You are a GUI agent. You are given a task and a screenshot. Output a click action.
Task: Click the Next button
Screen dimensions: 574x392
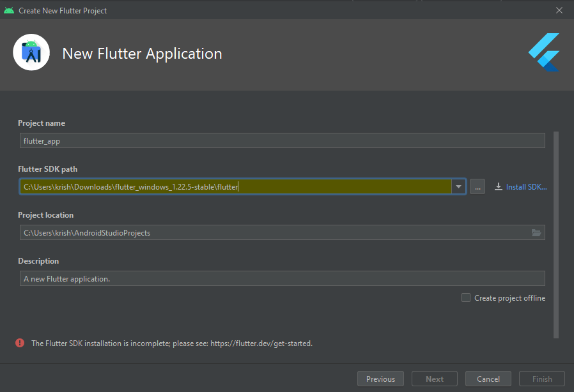pos(434,378)
